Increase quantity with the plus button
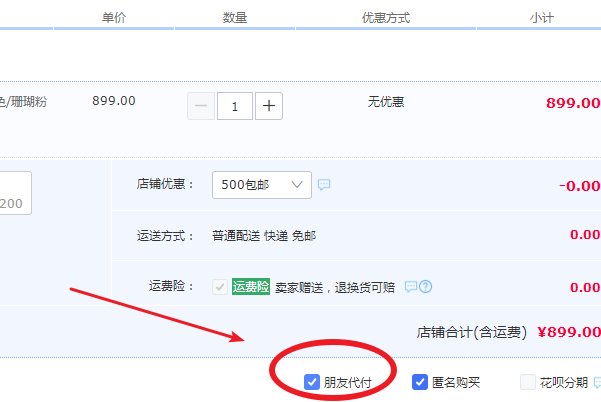 click(x=269, y=106)
